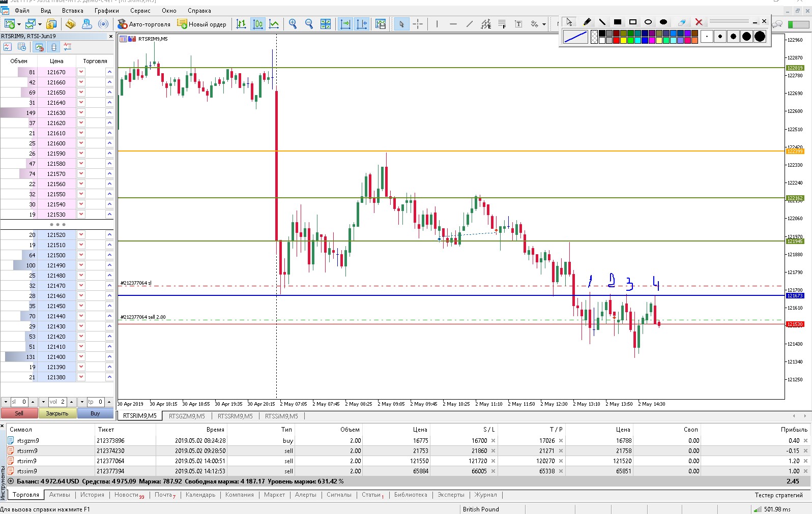Clear drawings with red X icon
This screenshot has width=812, height=514.
coord(699,22)
